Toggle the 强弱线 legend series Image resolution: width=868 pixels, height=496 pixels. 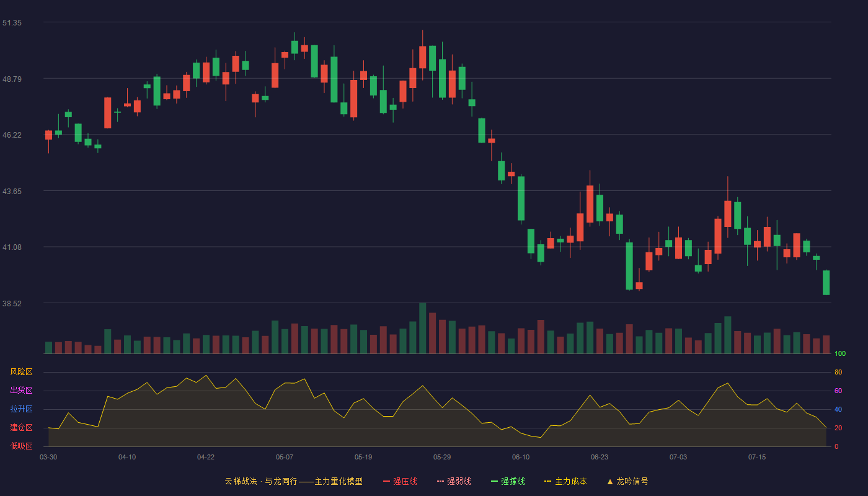[x=454, y=481]
